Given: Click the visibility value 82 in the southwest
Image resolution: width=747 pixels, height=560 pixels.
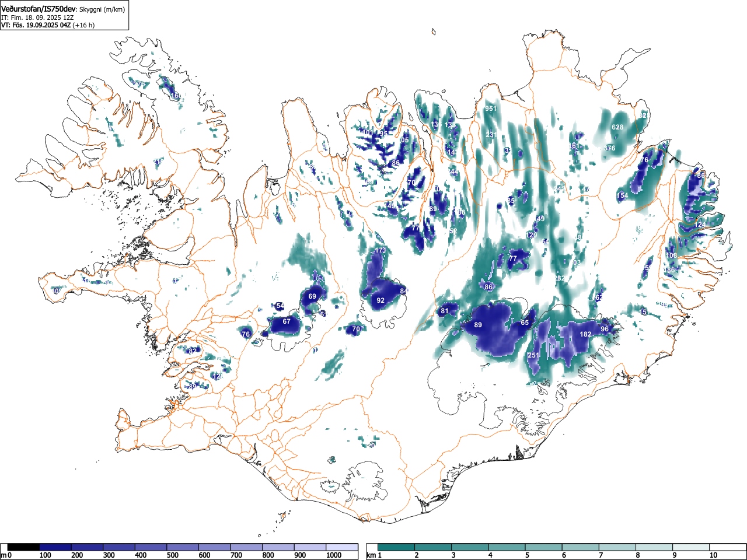Looking at the screenshot, I should tap(193, 351).
